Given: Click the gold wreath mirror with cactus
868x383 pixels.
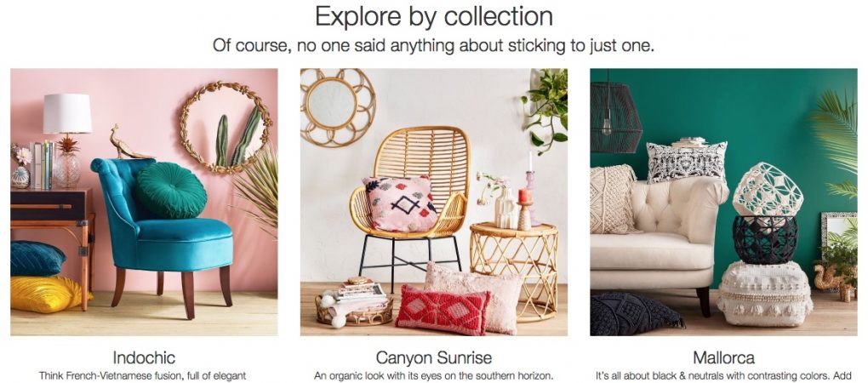Looking at the screenshot, I should click(x=226, y=128).
